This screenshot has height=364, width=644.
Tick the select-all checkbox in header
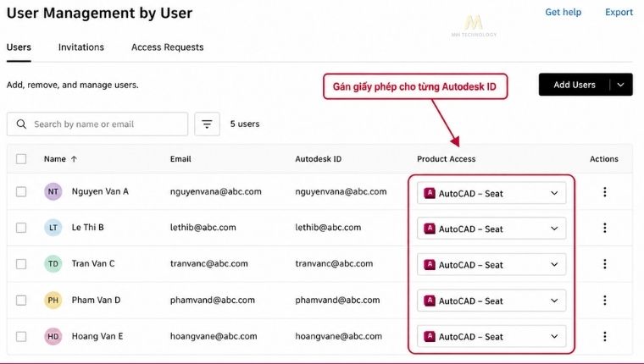click(21, 159)
